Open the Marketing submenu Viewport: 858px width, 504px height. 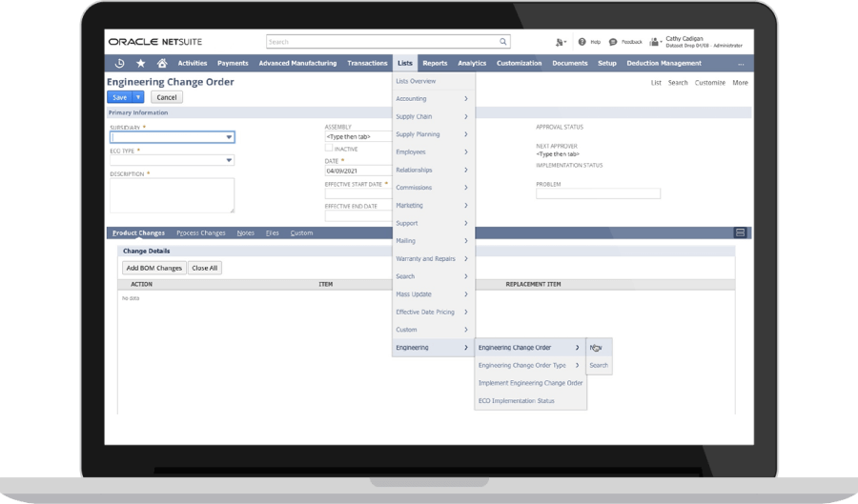[433, 206]
